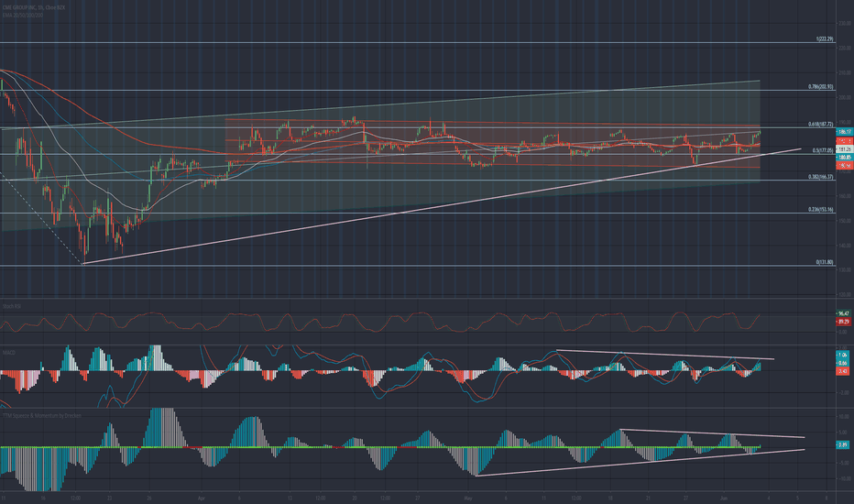Click the 140.00 price axis label
Screen dimensions: 854x504
(845, 246)
